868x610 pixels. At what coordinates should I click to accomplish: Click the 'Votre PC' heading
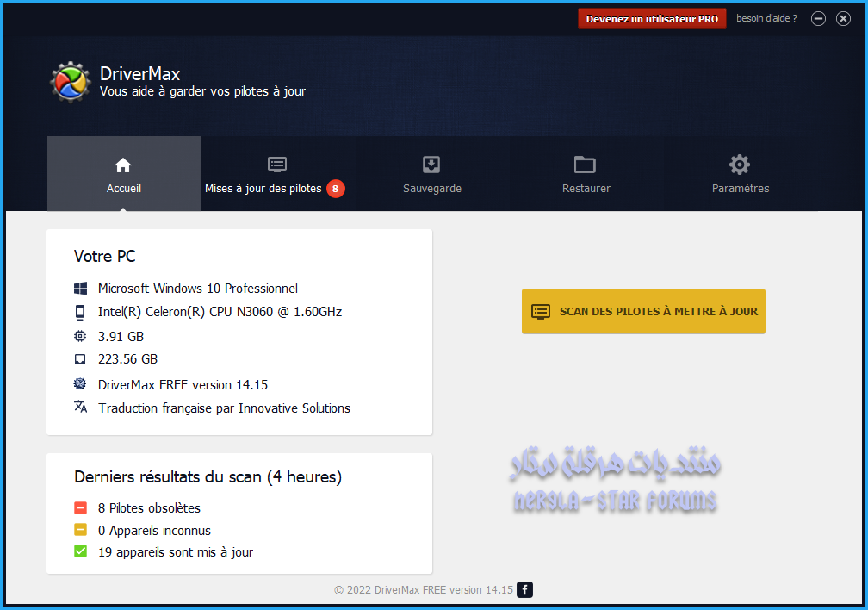(105, 256)
